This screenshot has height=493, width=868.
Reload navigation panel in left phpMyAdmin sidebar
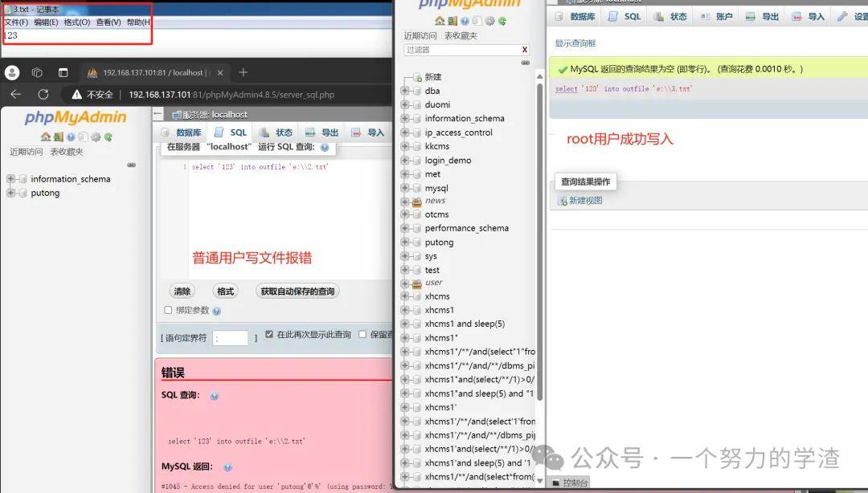pos(108,136)
